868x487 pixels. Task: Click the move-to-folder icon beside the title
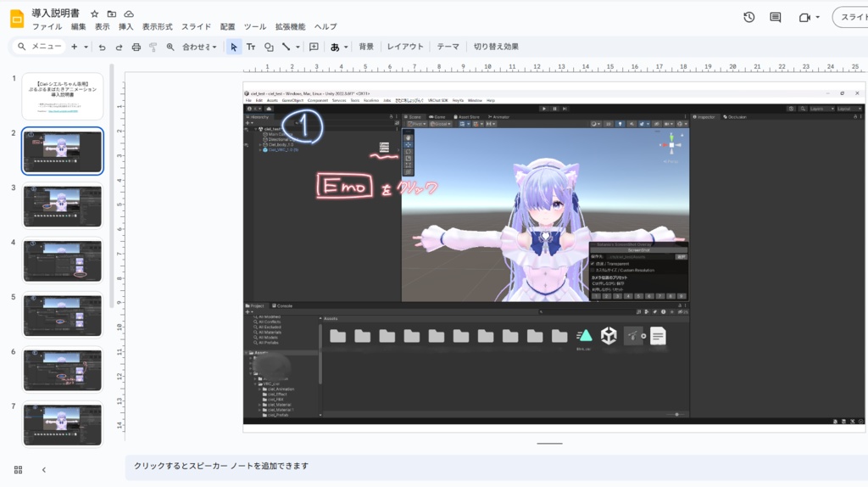(x=112, y=14)
